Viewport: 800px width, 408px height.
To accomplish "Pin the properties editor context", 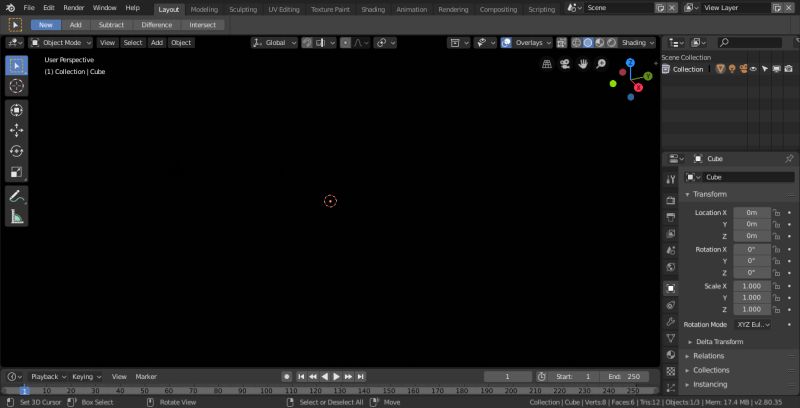I will (x=789, y=159).
